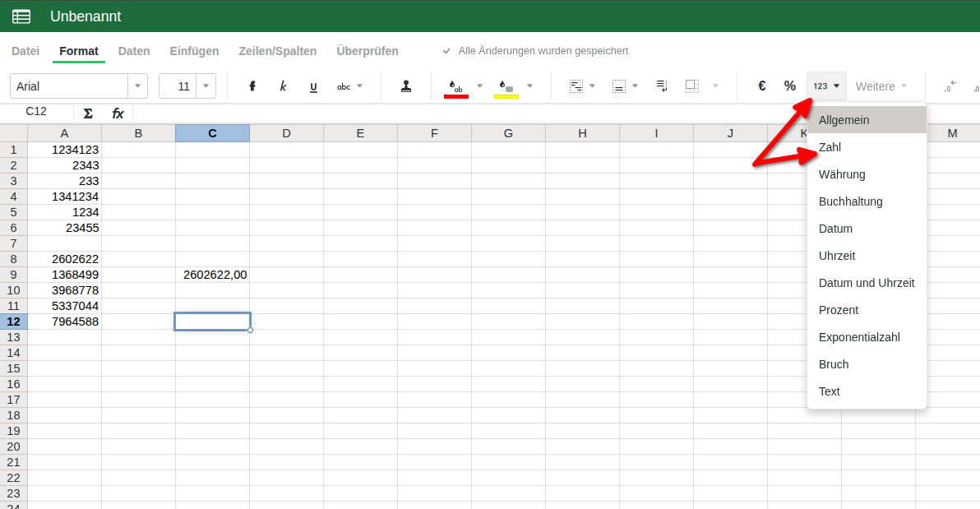Expand the font size dropdown
This screenshot has width=980, height=509.
click(206, 86)
